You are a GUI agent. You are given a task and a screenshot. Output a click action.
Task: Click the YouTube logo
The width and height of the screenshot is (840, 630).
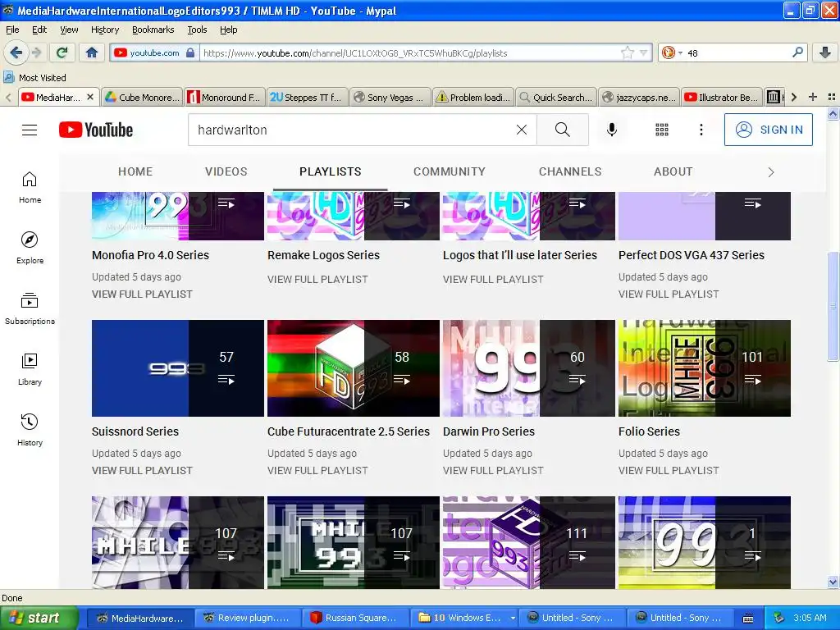tap(96, 130)
